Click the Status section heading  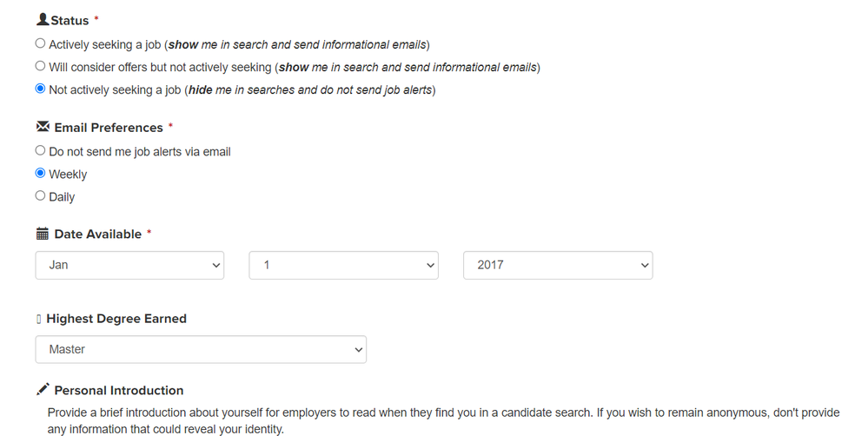70,20
